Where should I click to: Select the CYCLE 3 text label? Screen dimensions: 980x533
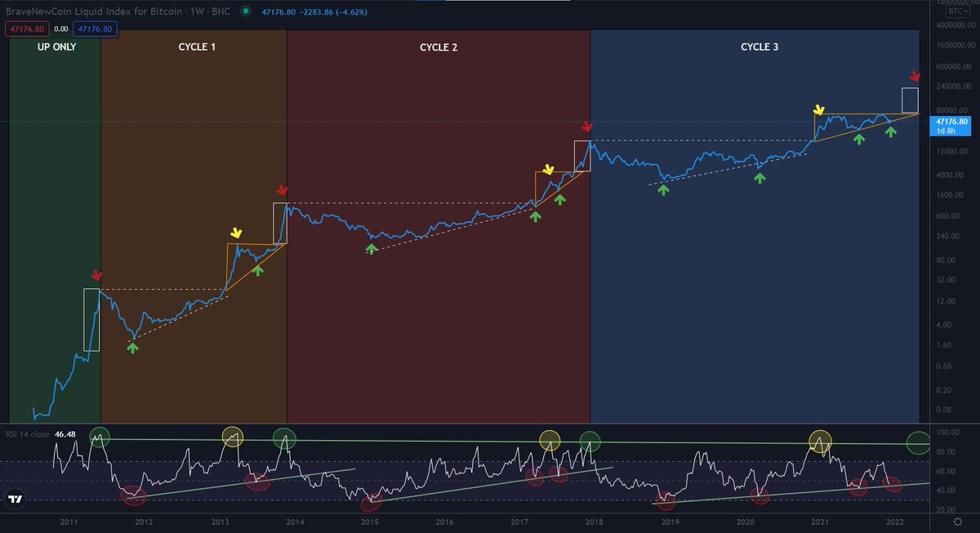point(759,47)
